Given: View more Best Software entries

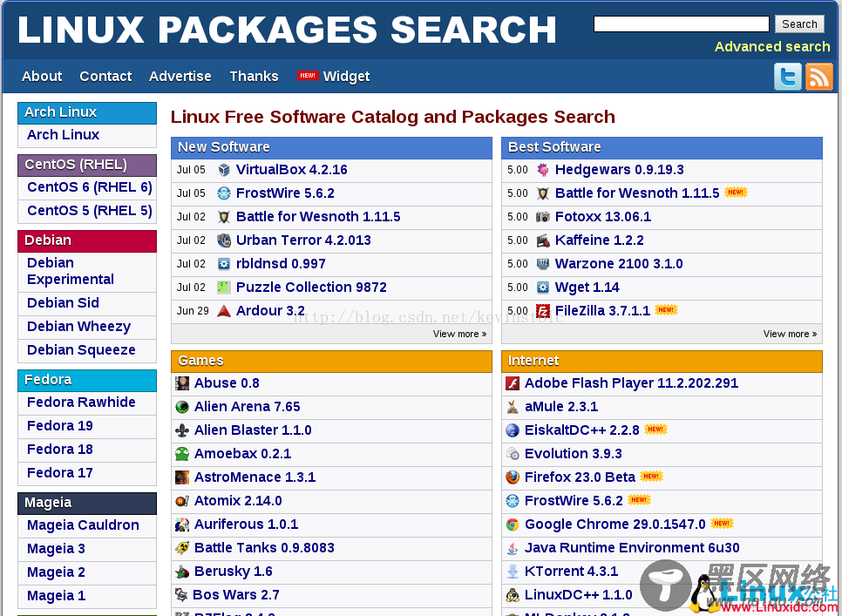Looking at the screenshot, I should pyautogui.click(x=790, y=334).
